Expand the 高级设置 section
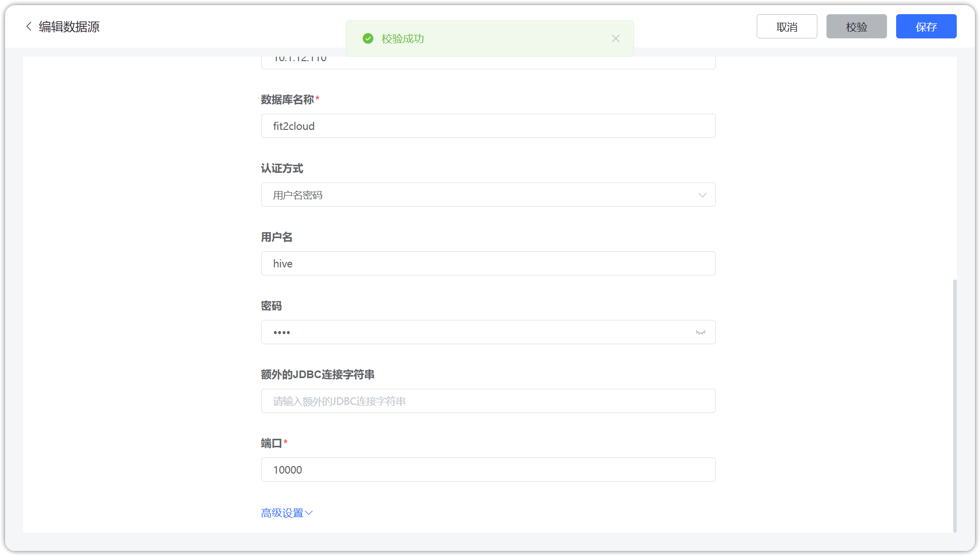Screen dimensions: 980x556 point(286,513)
